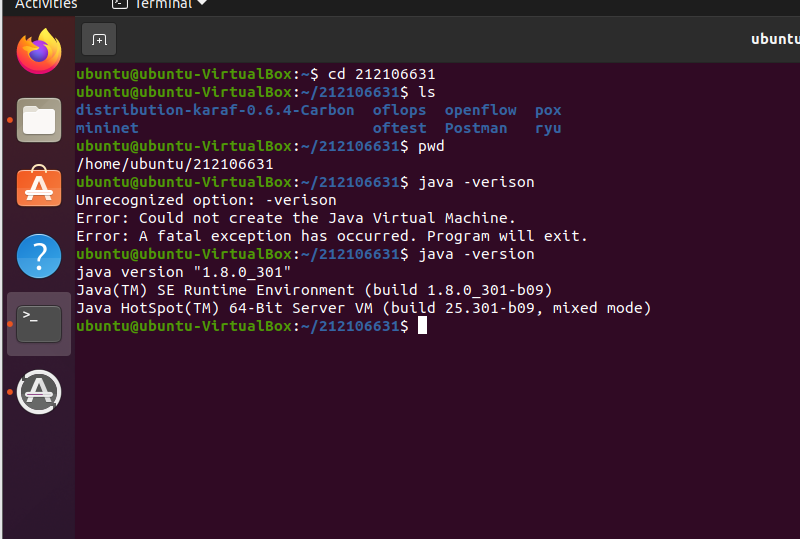Click the 'cd 212106631' command text
Screen dimensions: 800x539
click(x=381, y=74)
